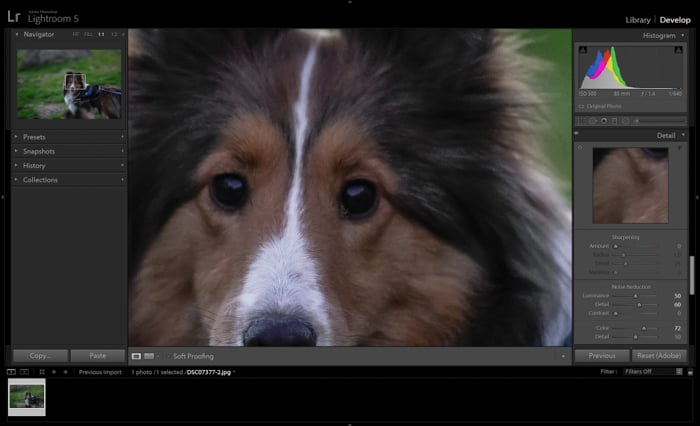The width and height of the screenshot is (700, 426).
Task: Click the right panel scrollbar
Action: [x=692, y=275]
